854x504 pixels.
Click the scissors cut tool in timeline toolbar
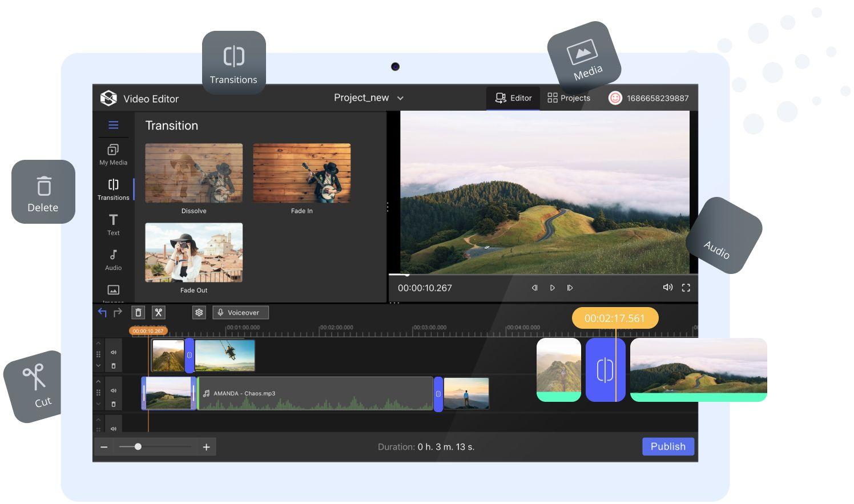pos(159,312)
